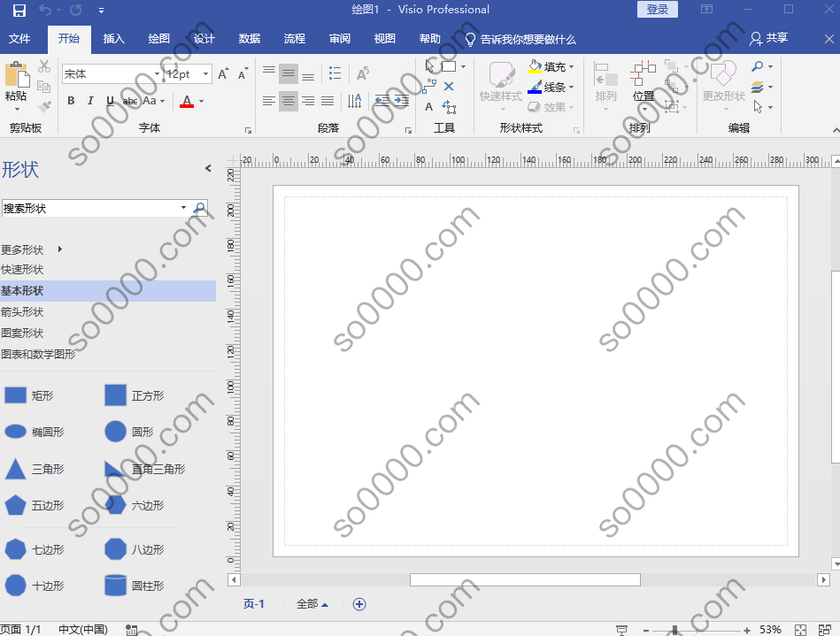The width and height of the screenshot is (840, 636).
Task: Click the macro recording icon in the status bar
Action: coord(131,630)
